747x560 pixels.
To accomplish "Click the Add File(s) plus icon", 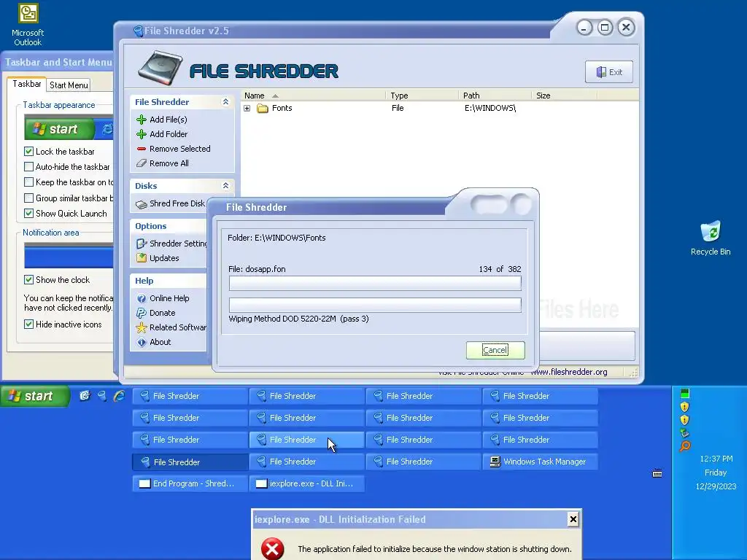I will pos(142,120).
